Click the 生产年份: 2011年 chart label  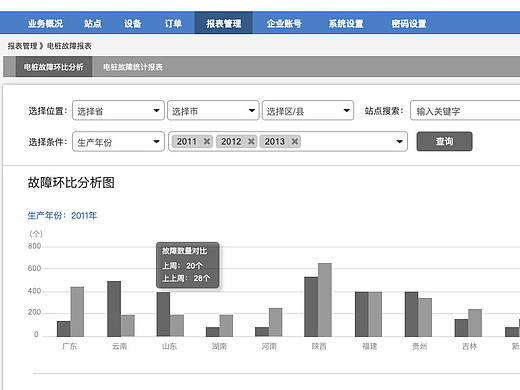coord(62,216)
